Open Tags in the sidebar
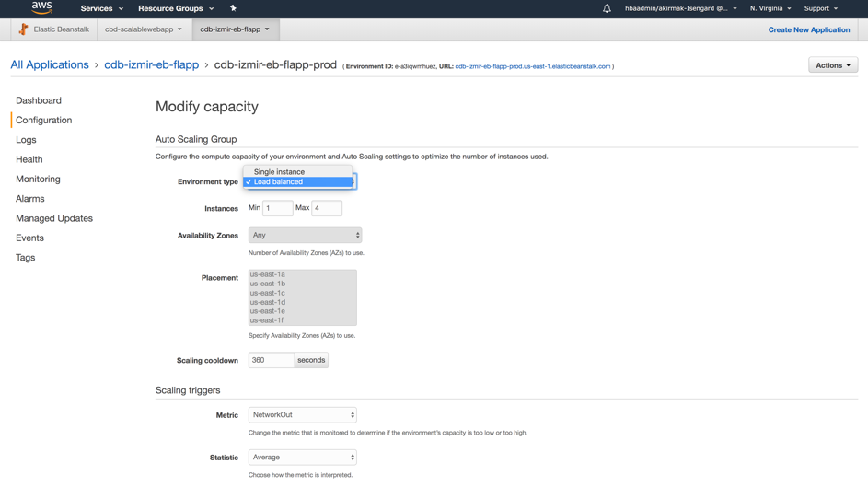 (x=25, y=258)
